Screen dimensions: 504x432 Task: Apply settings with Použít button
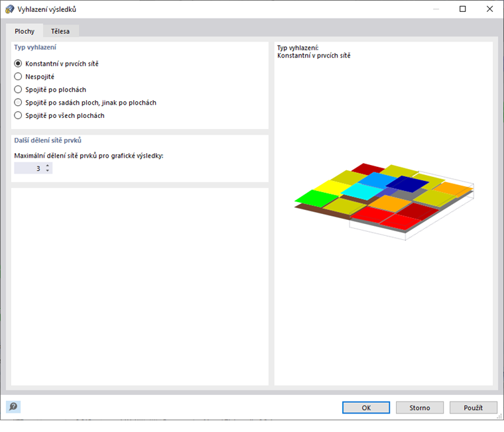coord(473,407)
